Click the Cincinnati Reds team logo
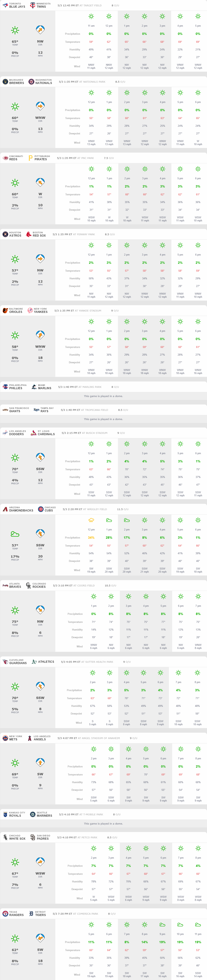 coord(5,158)
